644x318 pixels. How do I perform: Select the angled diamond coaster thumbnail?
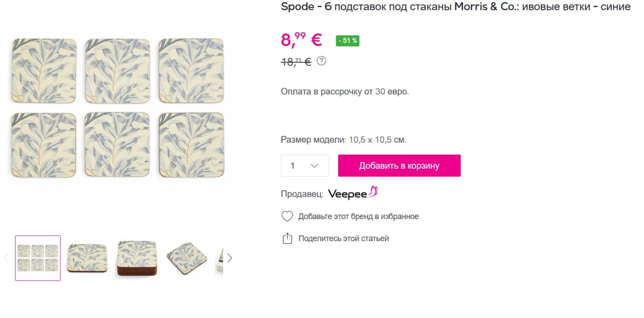[186, 258]
